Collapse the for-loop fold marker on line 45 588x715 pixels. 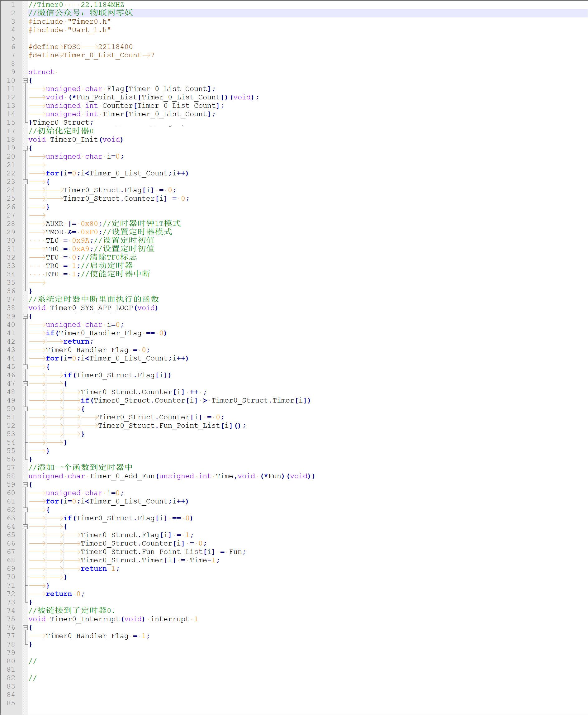(x=25, y=367)
